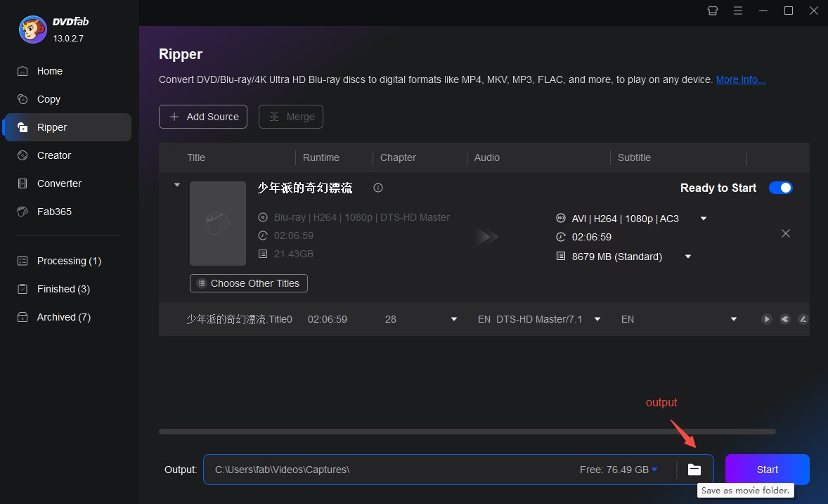Open the More Info link
828x504 pixels.
740,79
